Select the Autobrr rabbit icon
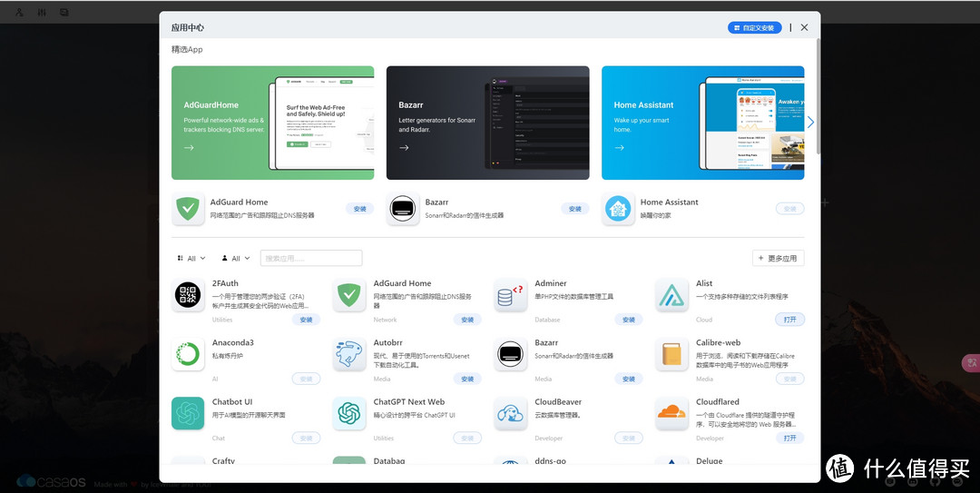The height and width of the screenshot is (493, 980). pos(348,354)
